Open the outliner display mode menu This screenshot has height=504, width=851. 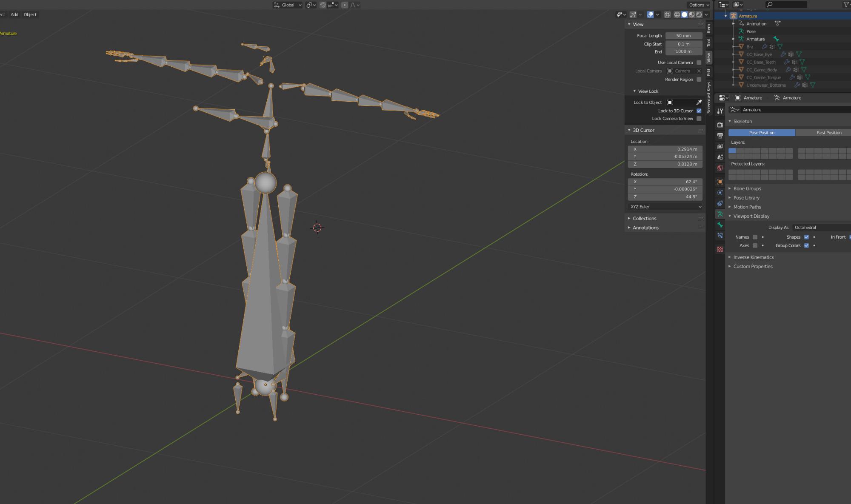pos(738,5)
